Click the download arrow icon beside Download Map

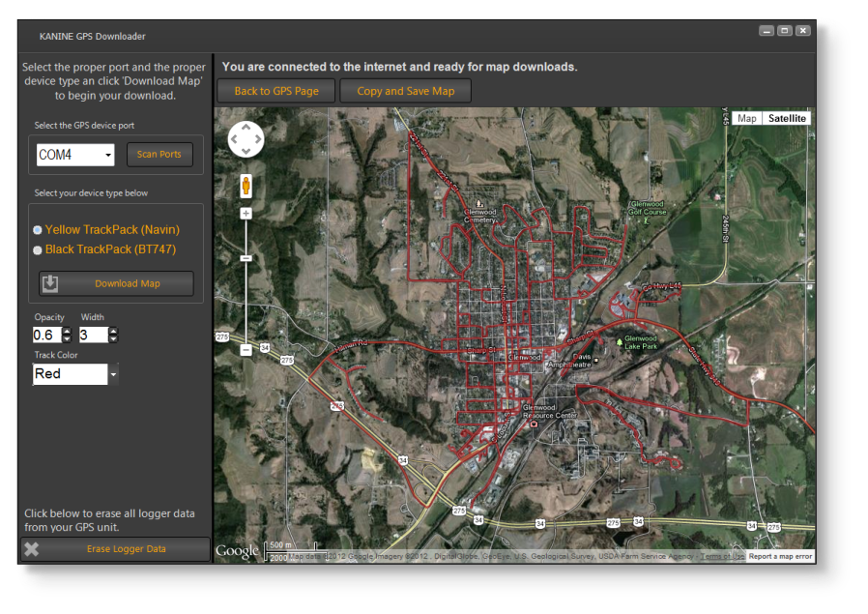50,283
